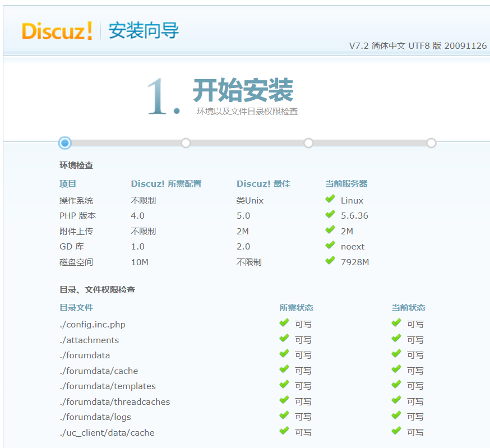Click the green check beside current server 2M
This screenshot has width=490, height=448.
[x=330, y=230]
